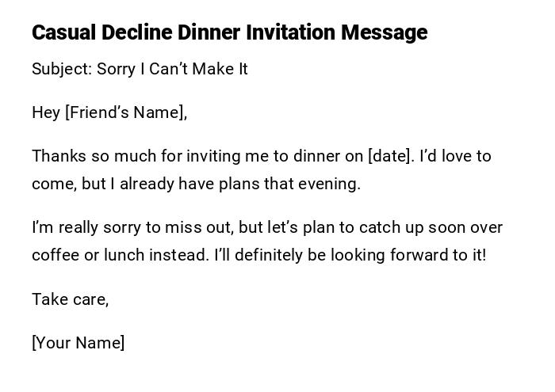Select the "[Your Name]" signature placeholder
This screenshot has height=392, width=555.
(78, 343)
